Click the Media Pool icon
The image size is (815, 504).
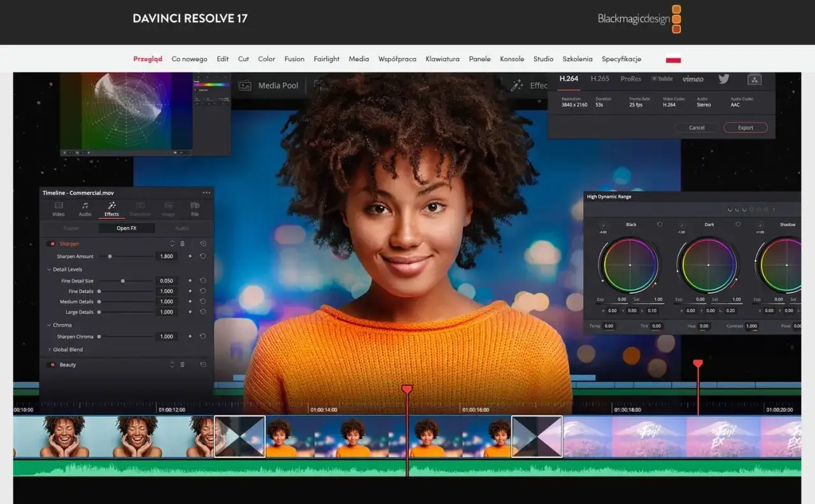pyautogui.click(x=244, y=85)
